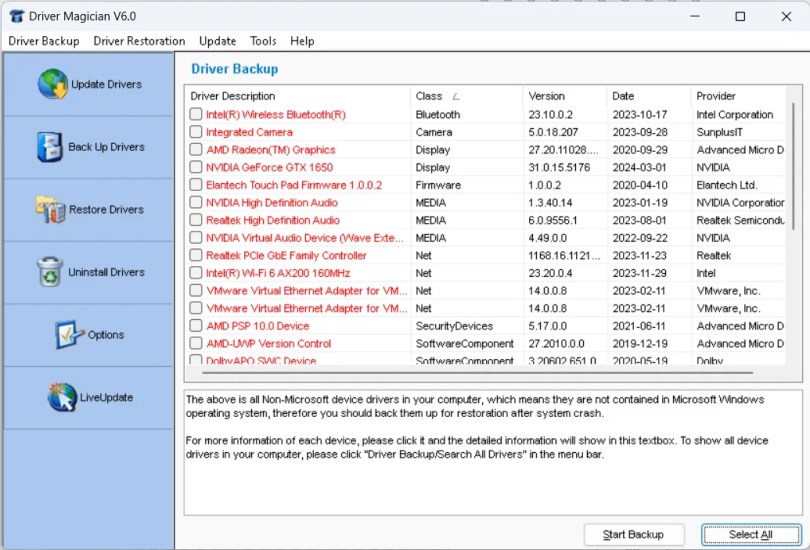
Task: Click the SecurityDevices class cell
Action: [454, 326]
